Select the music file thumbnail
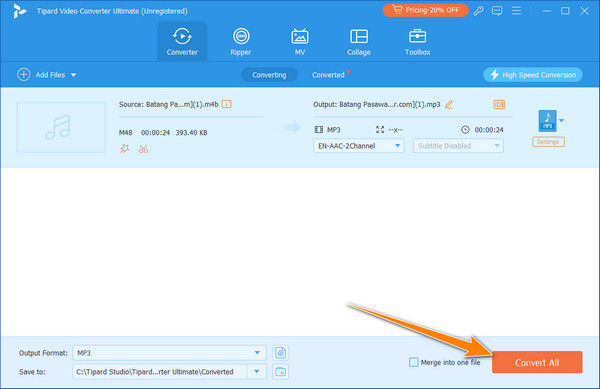 tap(61, 127)
